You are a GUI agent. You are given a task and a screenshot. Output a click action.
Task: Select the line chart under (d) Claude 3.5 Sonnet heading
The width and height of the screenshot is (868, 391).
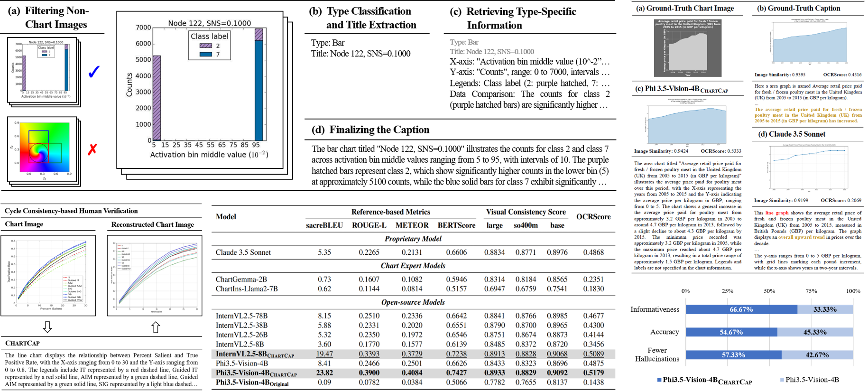808,168
